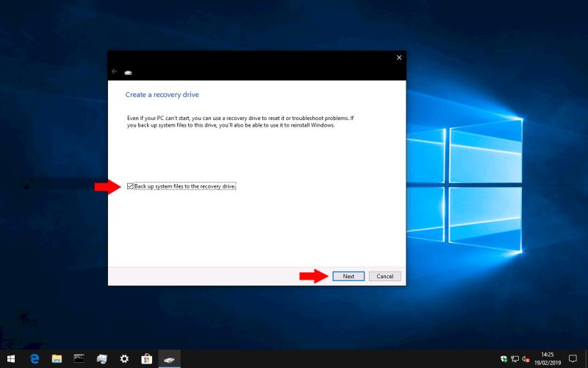This screenshot has height=368, width=588.
Task: Open the taskbar app left of Settings
Action: point(101,359)
